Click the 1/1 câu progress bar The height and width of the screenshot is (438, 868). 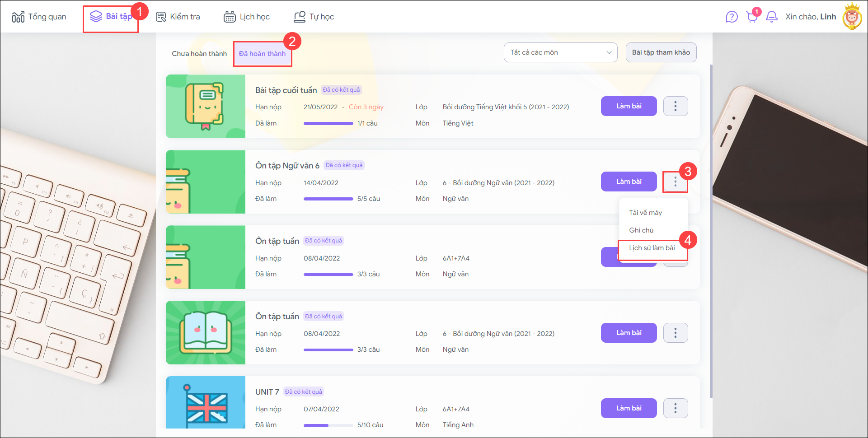[x=328, y=123]
